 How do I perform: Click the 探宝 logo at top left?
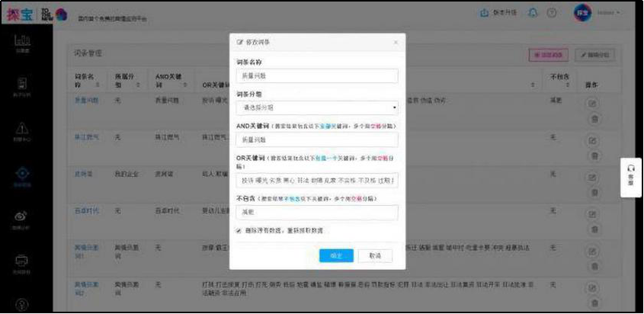[x=20, y=14]
